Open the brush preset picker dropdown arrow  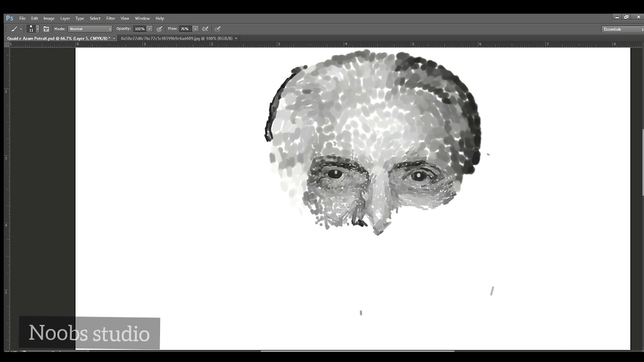(38, 29)
